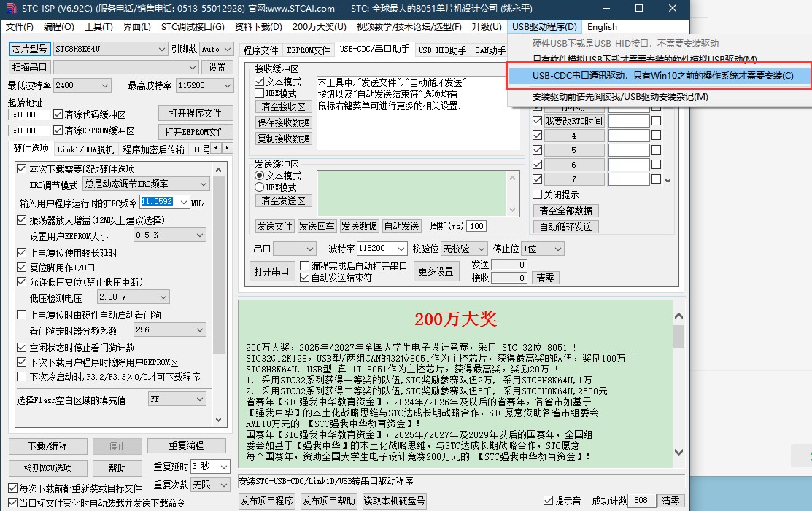Click the 下载/编程 button
The image size is (812, 511).
coord(47,446)
